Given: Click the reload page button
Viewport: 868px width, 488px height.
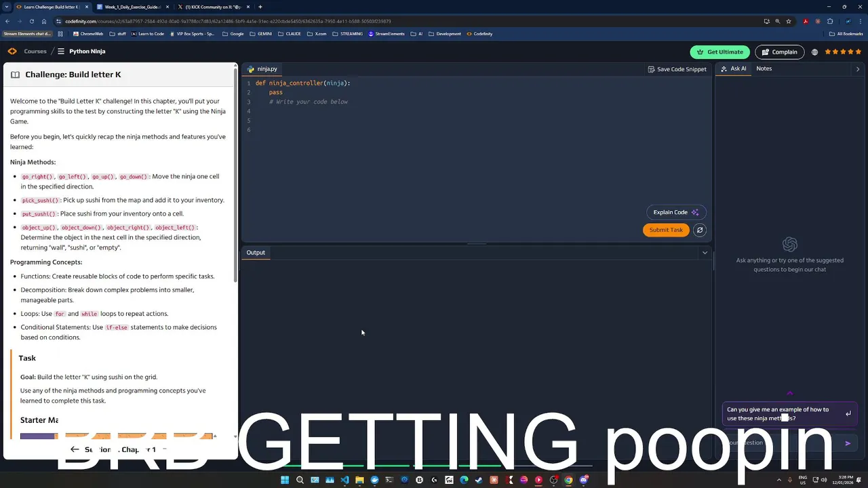Looking at the screenshot, I should pyautogui.click(x=32, y=21).
